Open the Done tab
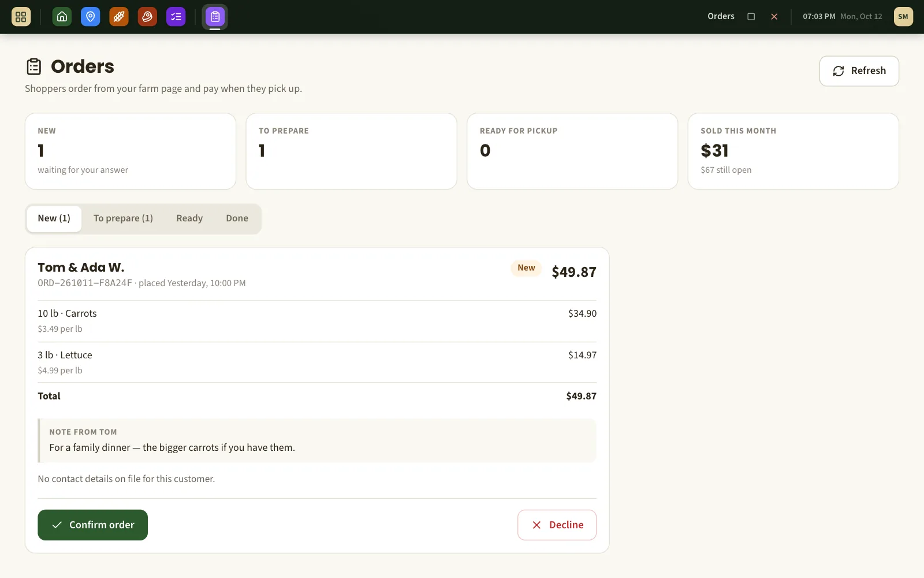The height and width of the screenshot is (578, 924). pyautogui.click(x=237, y=218)
